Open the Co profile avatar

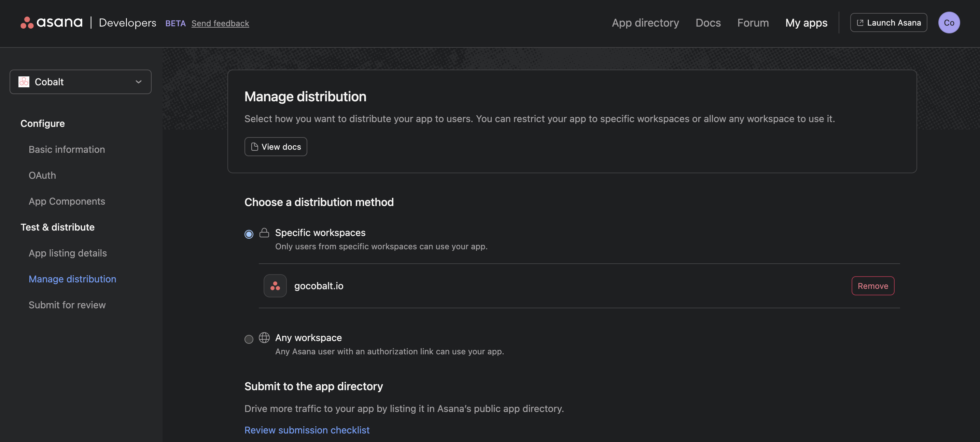(x=949, y=23)
